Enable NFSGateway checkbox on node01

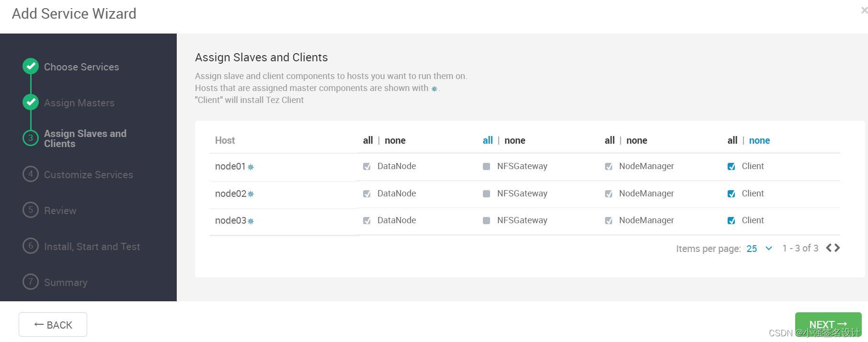486,166
